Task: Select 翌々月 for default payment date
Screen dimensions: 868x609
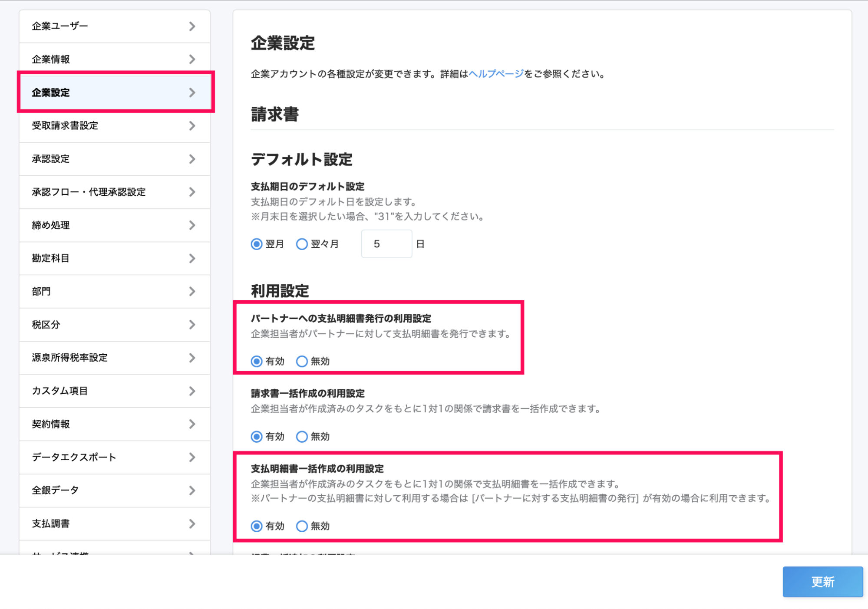Action: (x=302, y=244)
